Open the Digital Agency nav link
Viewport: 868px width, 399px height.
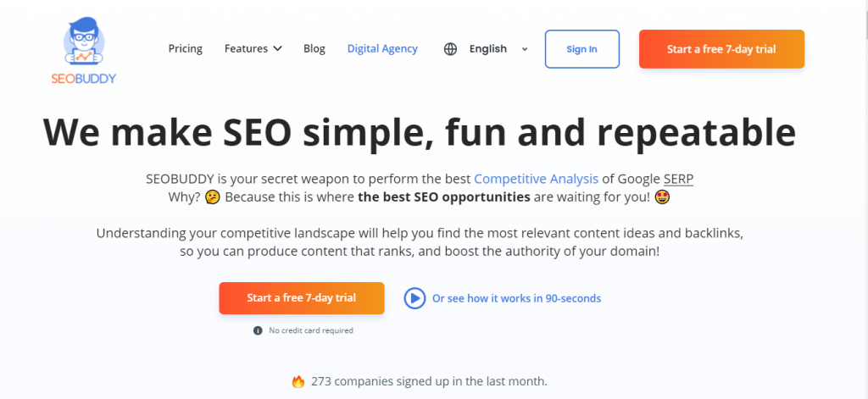click(382, 48)
